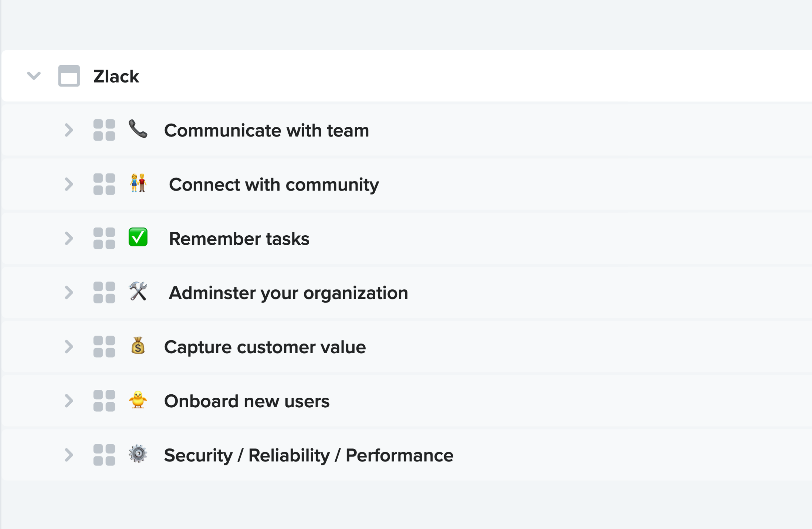Click the couple emoji beside Connect with community
The image size is (812, 529).
click(138, 184)
